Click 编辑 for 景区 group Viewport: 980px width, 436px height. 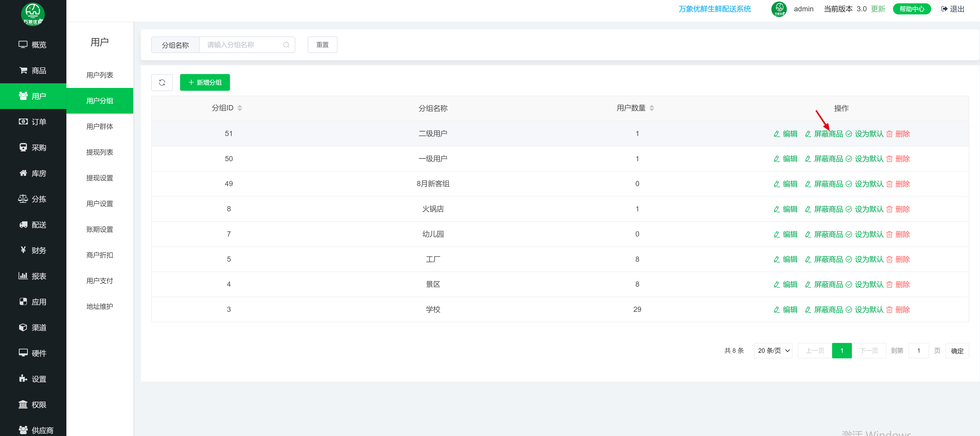tap(785, 284)
